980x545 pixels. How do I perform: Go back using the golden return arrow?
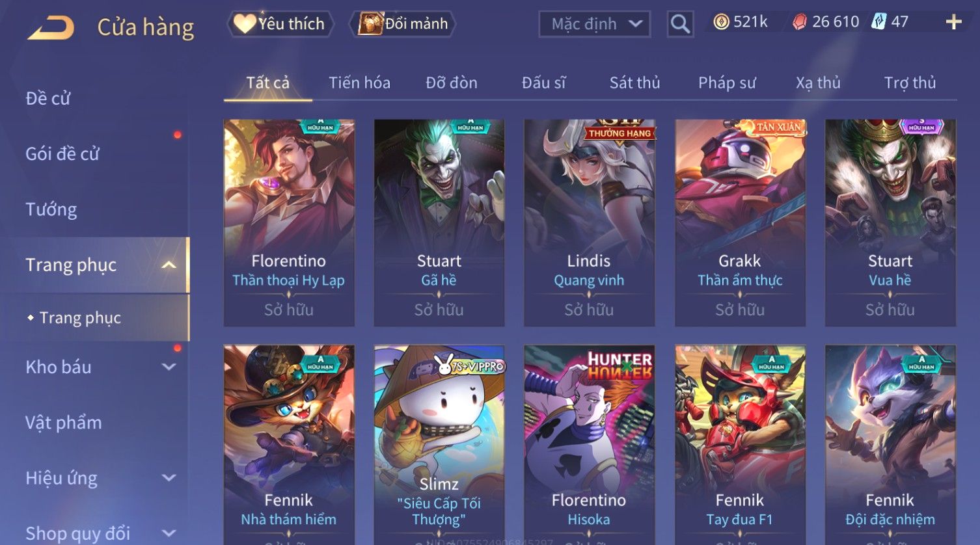point(51,27)
